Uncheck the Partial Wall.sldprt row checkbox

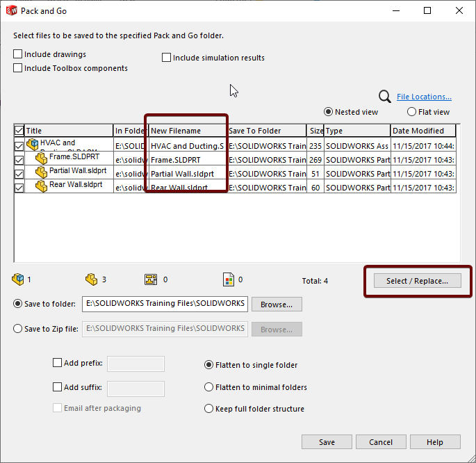point(19,174)
